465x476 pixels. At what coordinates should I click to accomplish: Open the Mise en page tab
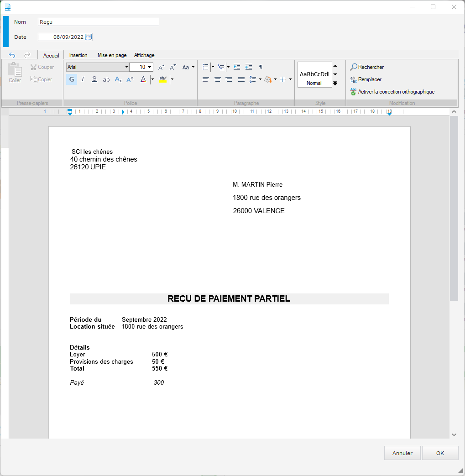112,55
